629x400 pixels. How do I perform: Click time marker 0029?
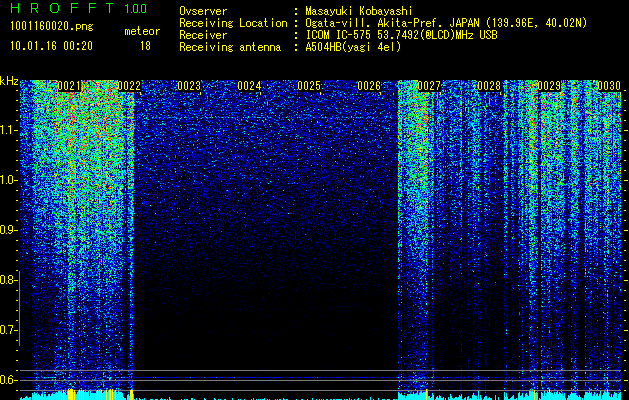[549, 86]
